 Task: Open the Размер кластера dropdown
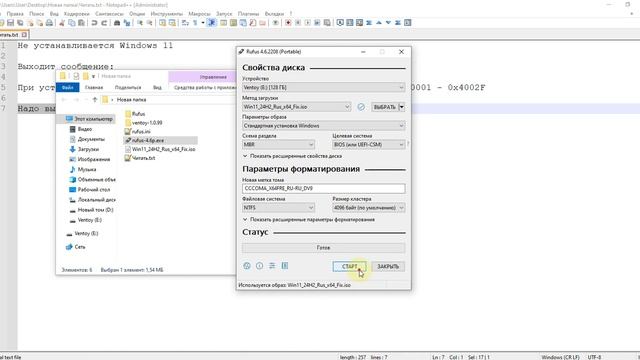368,208
